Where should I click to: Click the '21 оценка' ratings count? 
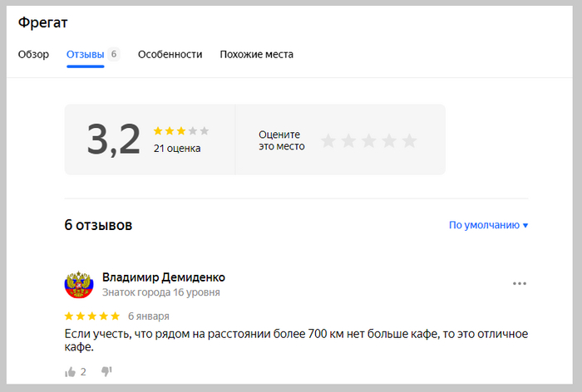click(x=177, y=149)
